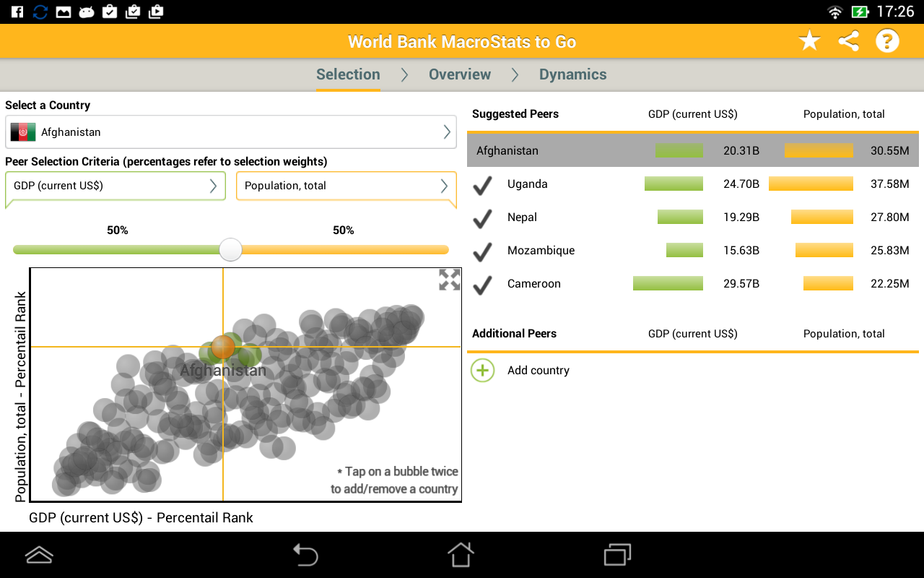Select the Afghanistan row in peers table
924x578 pixels.
tap(693, 150)
